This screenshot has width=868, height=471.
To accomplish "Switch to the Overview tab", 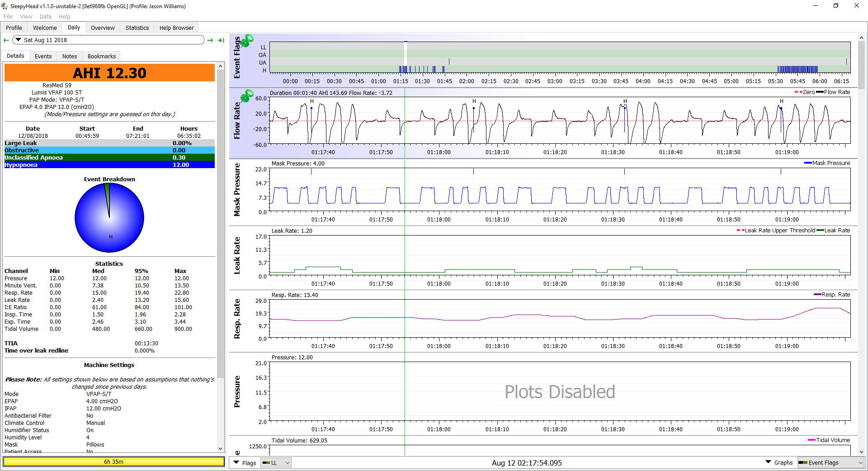I will (103, 28).
